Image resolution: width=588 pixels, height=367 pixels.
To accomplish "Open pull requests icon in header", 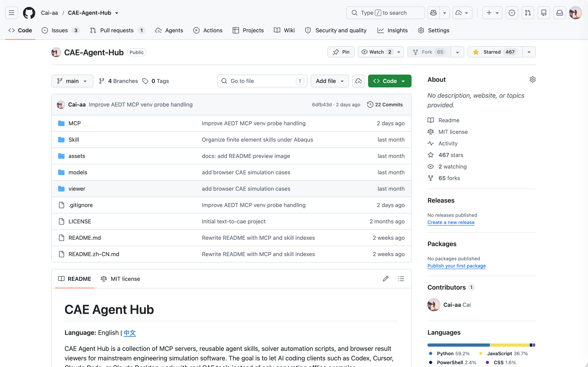I will pyautogui.click(x=528, y=13).
